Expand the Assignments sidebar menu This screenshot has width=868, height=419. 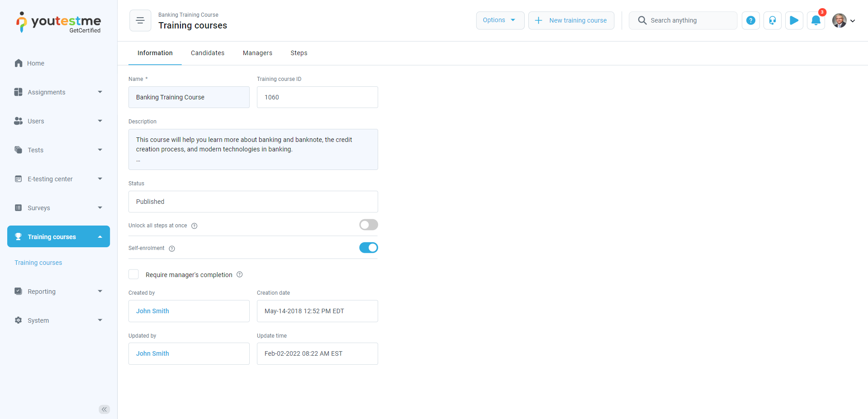coord(59,92)
